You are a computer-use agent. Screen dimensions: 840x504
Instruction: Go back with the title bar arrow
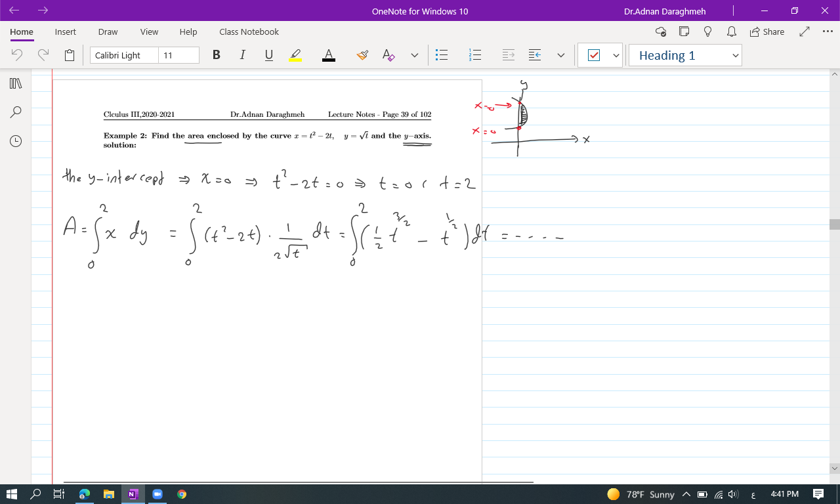(15, 10)
